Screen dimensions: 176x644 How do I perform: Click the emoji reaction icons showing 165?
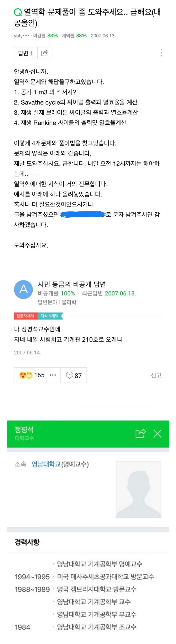pos(26,375)
